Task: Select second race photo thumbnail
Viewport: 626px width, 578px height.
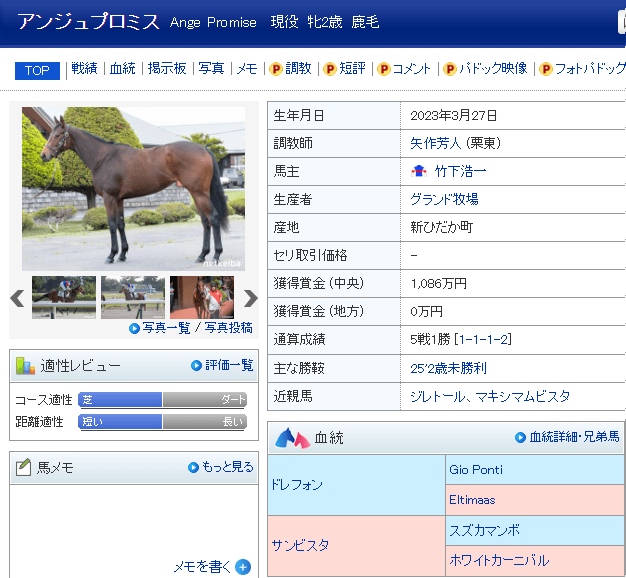Action: tap(133, 297)
